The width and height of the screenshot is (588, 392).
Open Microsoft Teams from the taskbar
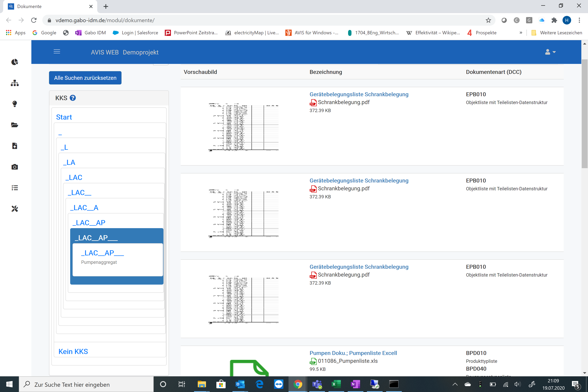[x=317, y=384]
